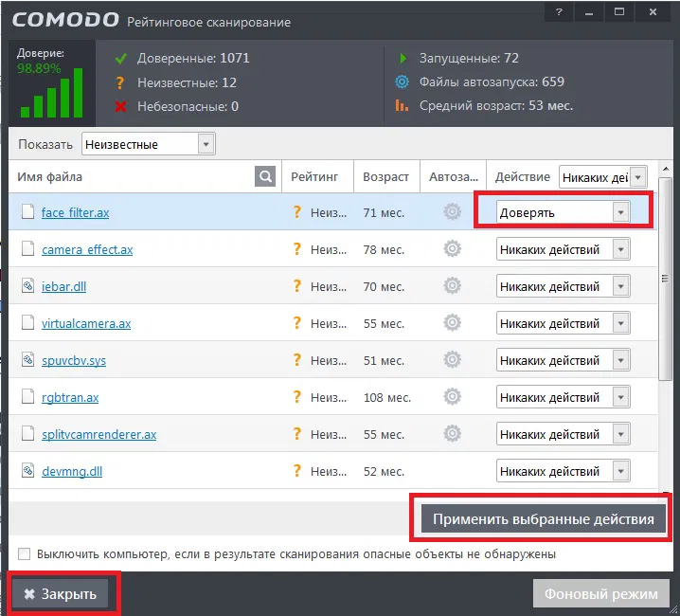The width and height of the screenshot is (680, 616).
Task: Minimize the COMODO window
Action: click(x=588, y=11)
